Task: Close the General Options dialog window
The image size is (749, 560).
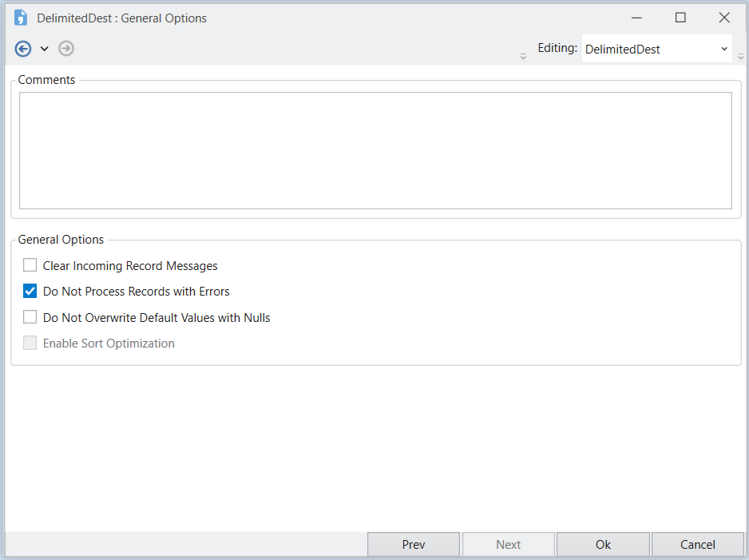Action: pos(724,18)
